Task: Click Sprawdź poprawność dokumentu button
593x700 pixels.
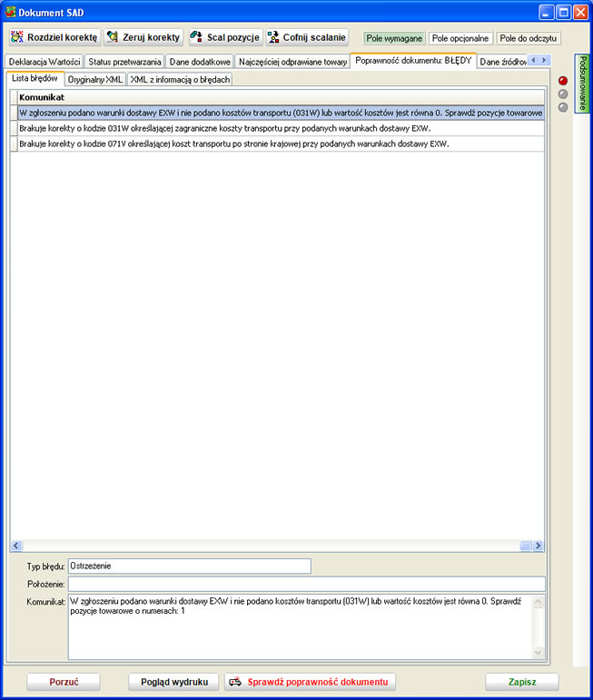Action: (x=310, y=682)
